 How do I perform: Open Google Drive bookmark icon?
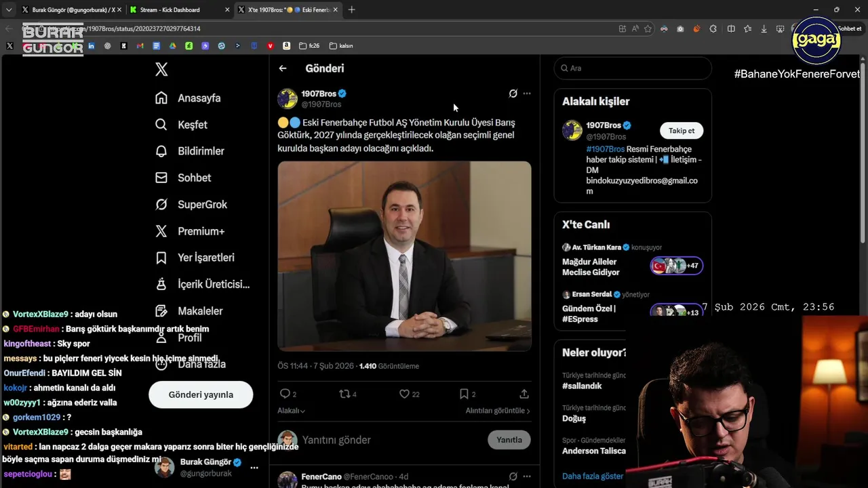pos(172,46)
